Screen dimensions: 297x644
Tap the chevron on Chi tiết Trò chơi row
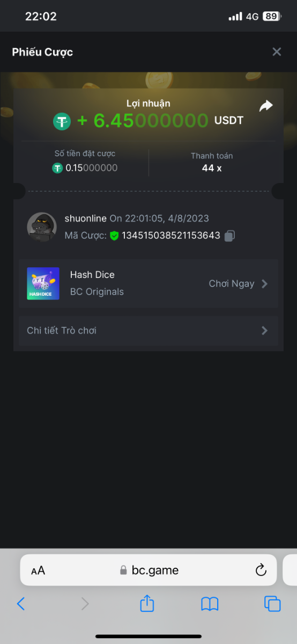click(x=264, y=331)
